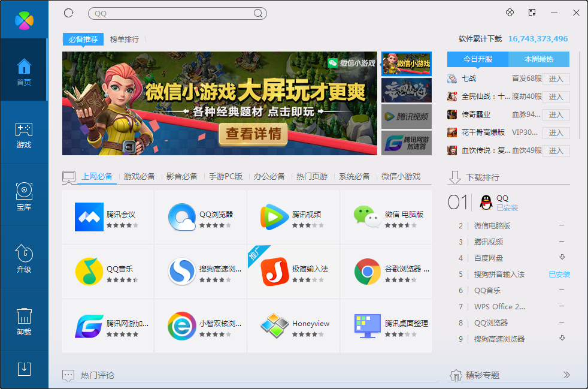588x389 pixels.
Task: Select the 手游PC版 category tab
Action: click(x=226, y=176)
